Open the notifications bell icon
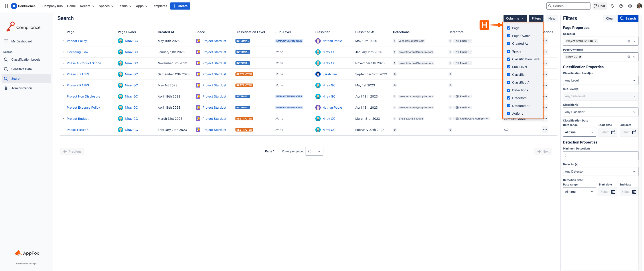The height and width of the screenshot is (271, 644). click(612, 6)
